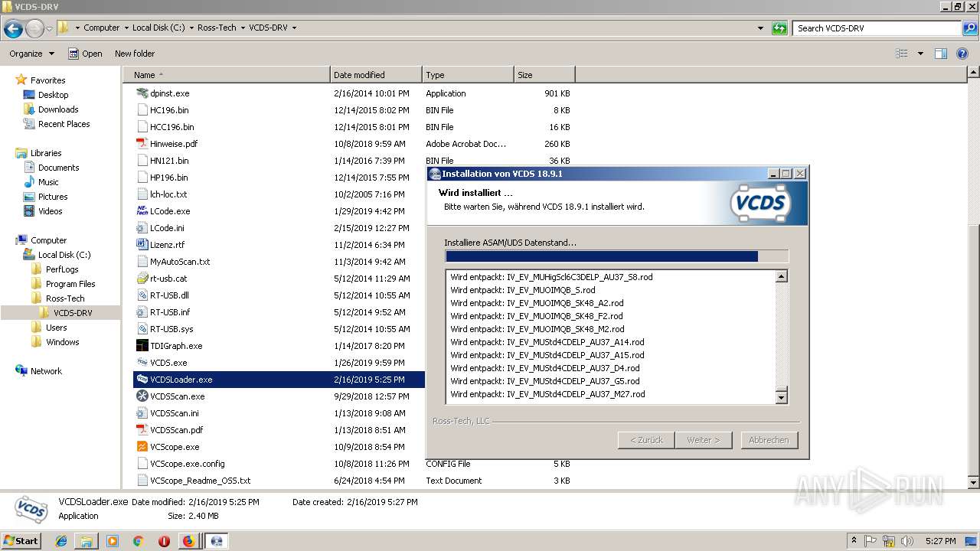
Task: Open the Organize dropdown menu
Action: click(31, 54)
